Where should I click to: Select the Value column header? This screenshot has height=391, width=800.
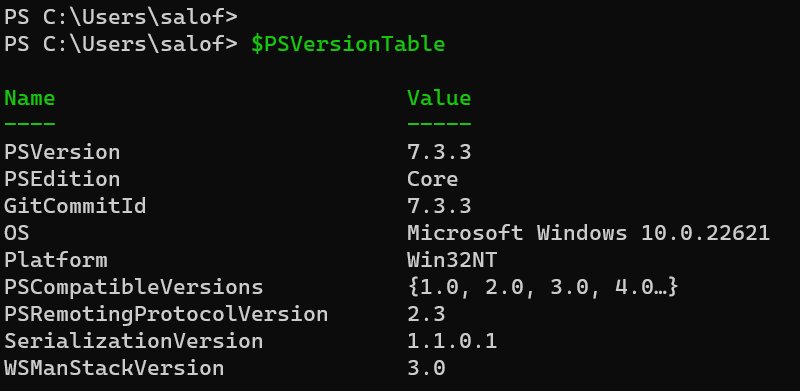click(x=439, y=97)
